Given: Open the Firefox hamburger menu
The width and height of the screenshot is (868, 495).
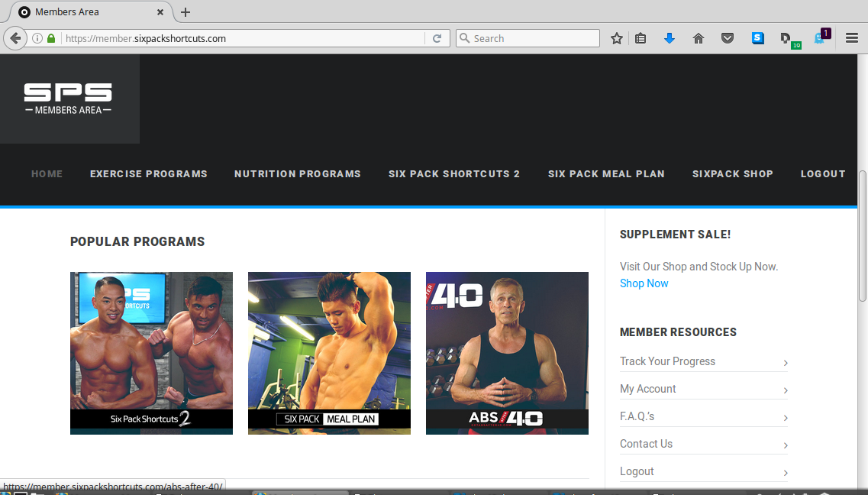Looking at the screenshot, I should (x=852, y=38).
